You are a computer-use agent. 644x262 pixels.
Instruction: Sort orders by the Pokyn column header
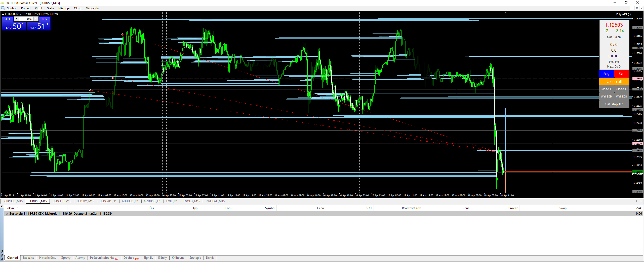click(10, 208)
